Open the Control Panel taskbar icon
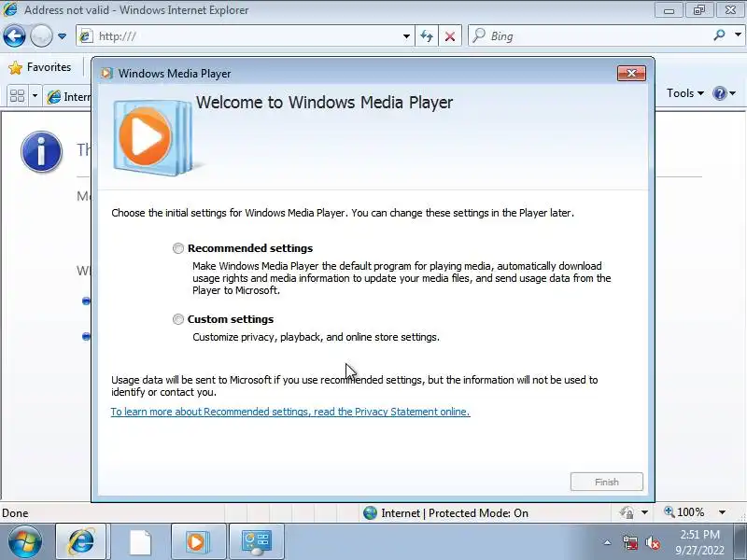The width and height of the screenshot is (747, 560). pyautogui.click(x=256, y=541)
